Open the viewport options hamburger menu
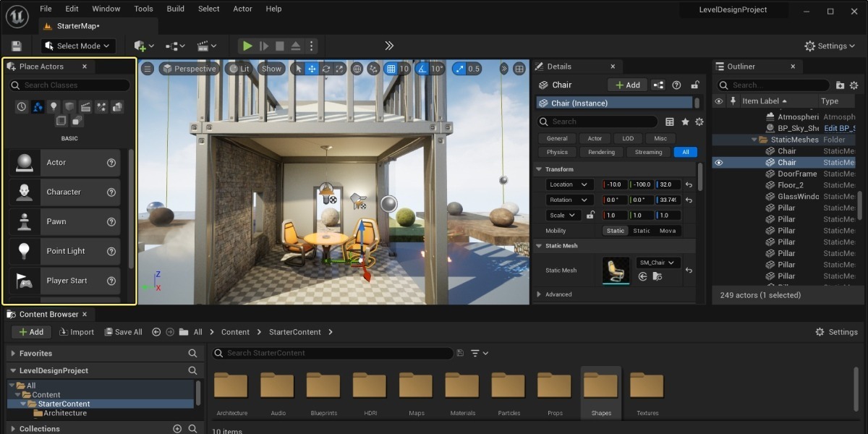The width and height of the screenshot is (868, 434). pos(147,68)
